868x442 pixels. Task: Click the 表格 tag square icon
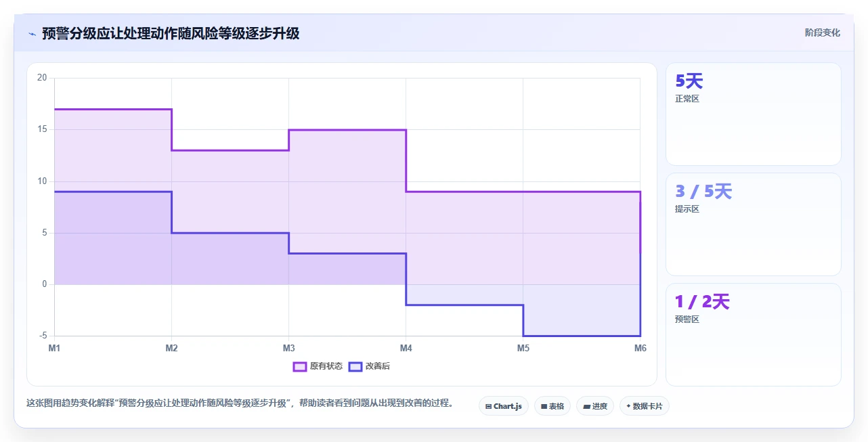(544, 407)
